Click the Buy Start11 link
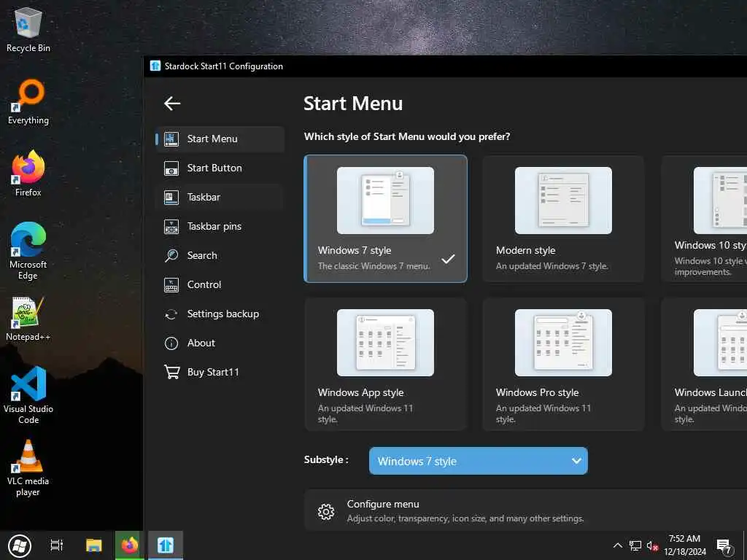Screen dimensions: 747x560 (220, 373)
